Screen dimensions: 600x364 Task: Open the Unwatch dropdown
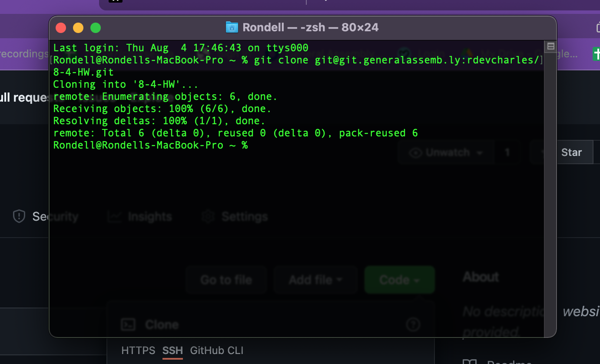tap(480, 152)
